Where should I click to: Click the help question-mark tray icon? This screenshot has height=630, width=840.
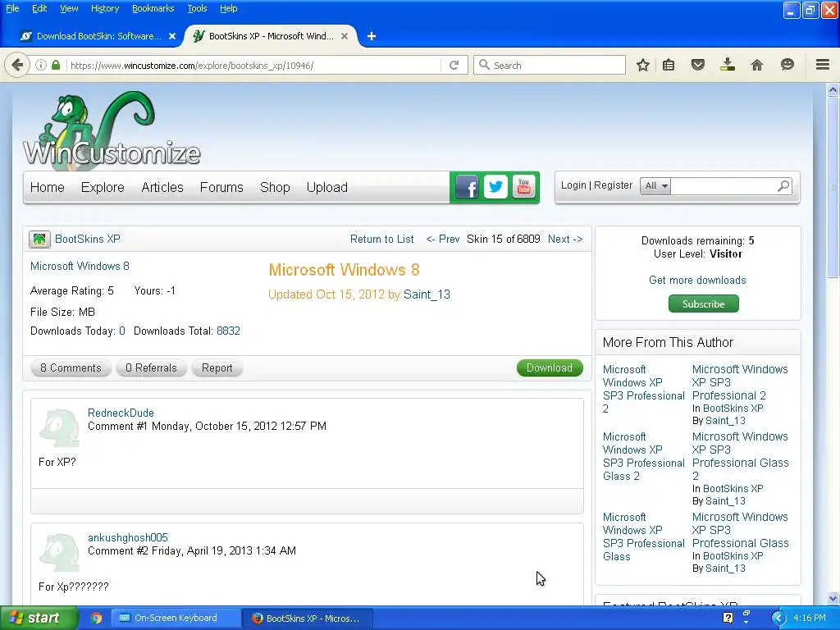coord(728,619)
